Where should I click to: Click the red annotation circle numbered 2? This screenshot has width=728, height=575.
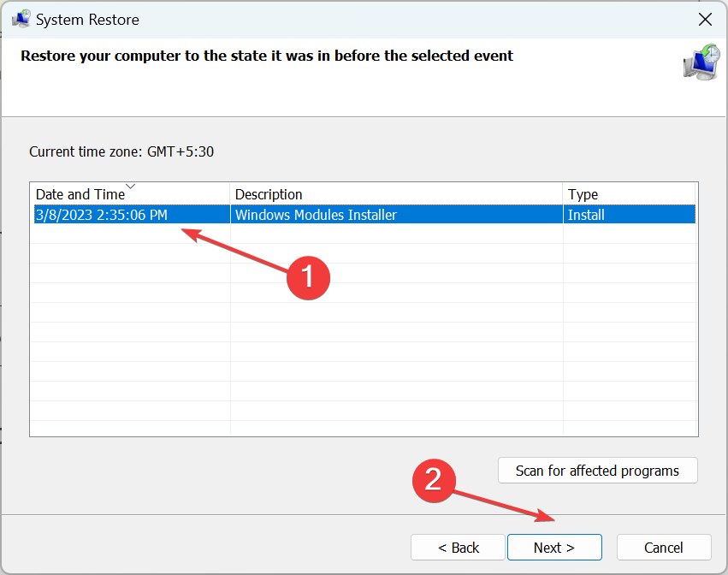click(x=434, y=480)
